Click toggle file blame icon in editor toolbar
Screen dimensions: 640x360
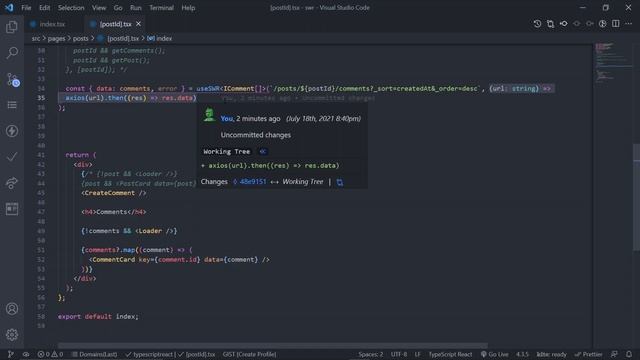coord(602,24)
